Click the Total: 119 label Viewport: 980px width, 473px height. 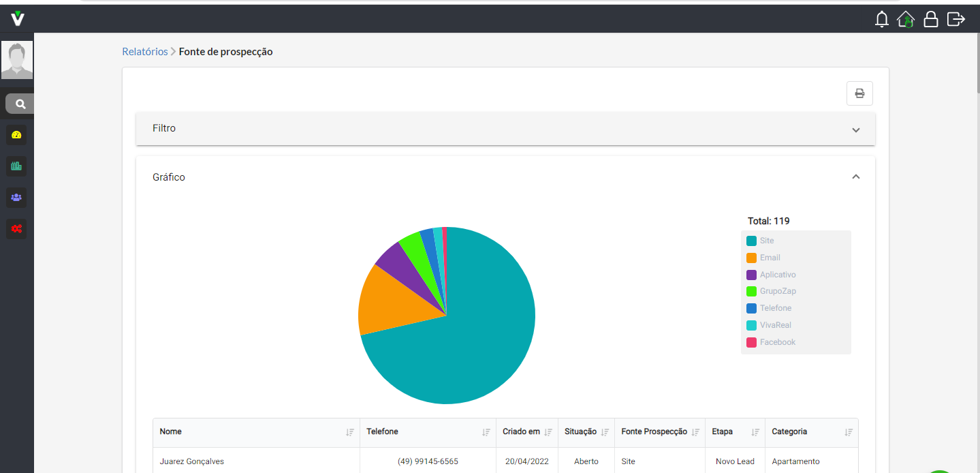[x=769, y=221]
